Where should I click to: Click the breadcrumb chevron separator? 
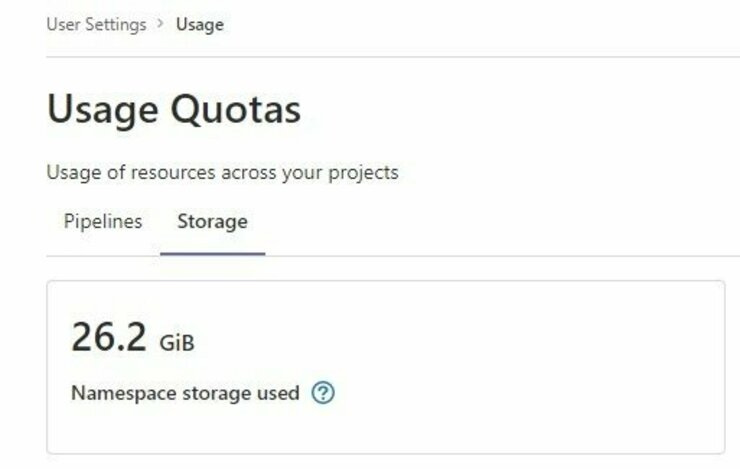(160, 23)
